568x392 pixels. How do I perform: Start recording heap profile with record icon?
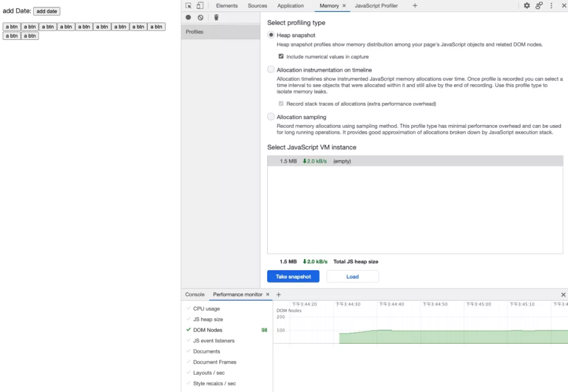pyautogui.click(x=188, y=17)
